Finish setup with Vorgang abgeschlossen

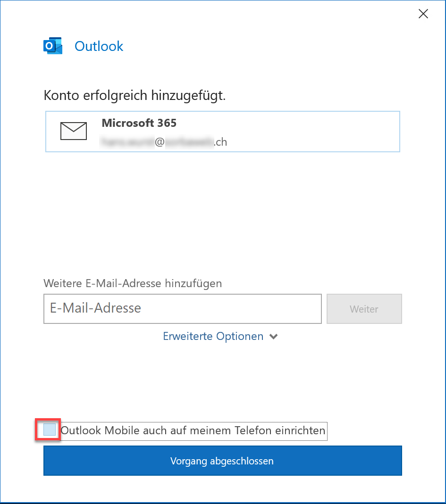point(223,461)
